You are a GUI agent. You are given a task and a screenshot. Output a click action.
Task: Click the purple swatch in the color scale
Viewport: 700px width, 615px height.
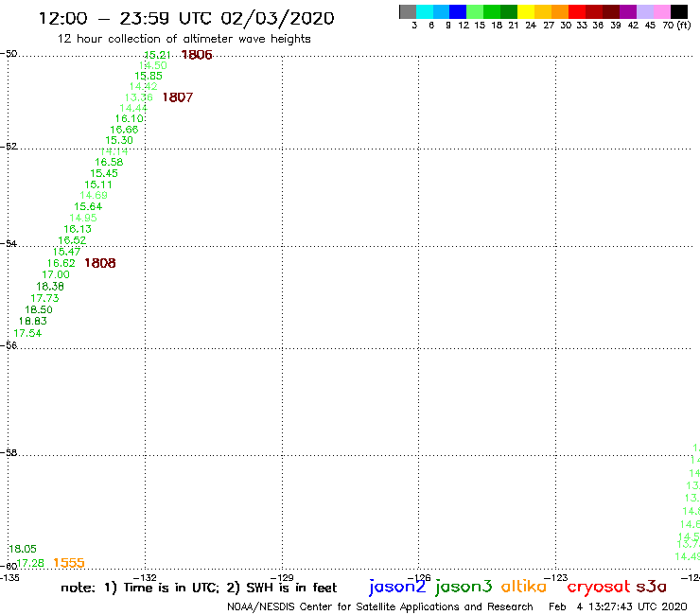point(628,12)
